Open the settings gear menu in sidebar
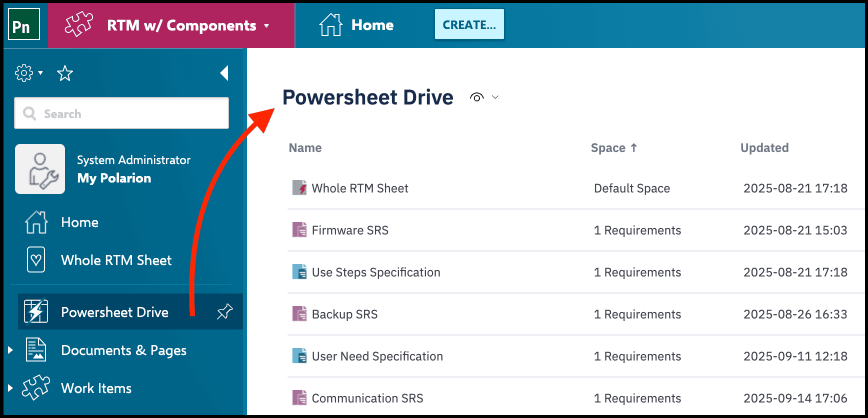 (23, 73)
